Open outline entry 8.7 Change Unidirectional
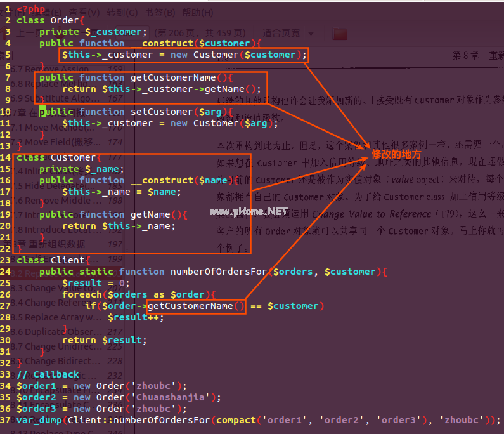The height and width of the screenshot is (434, 504). point(57,346)
